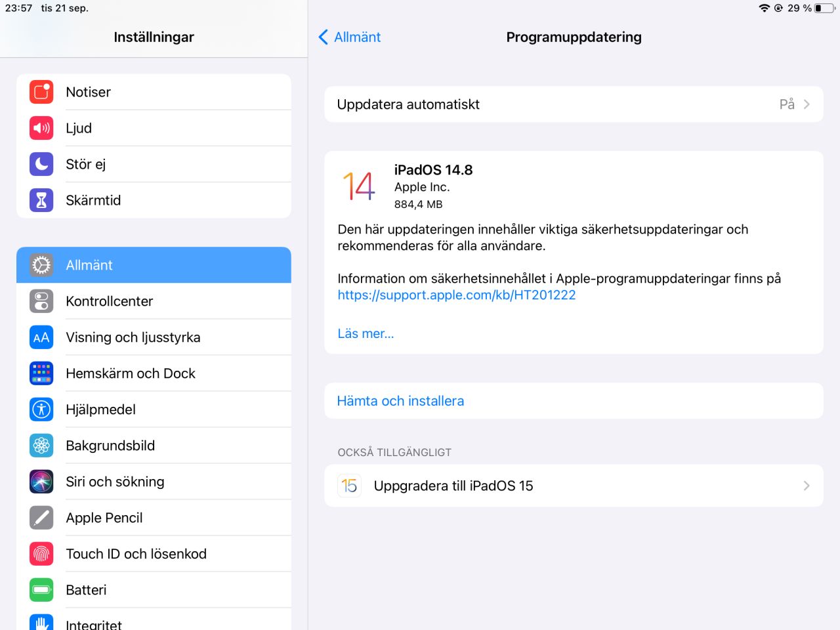
Task: Tap the Allmänt gear icon
Action: [41, 265]
